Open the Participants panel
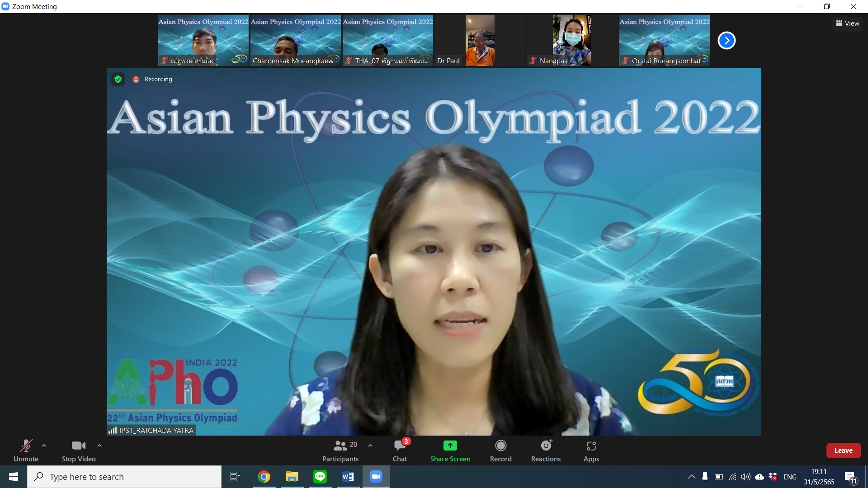 coord(340,451)
